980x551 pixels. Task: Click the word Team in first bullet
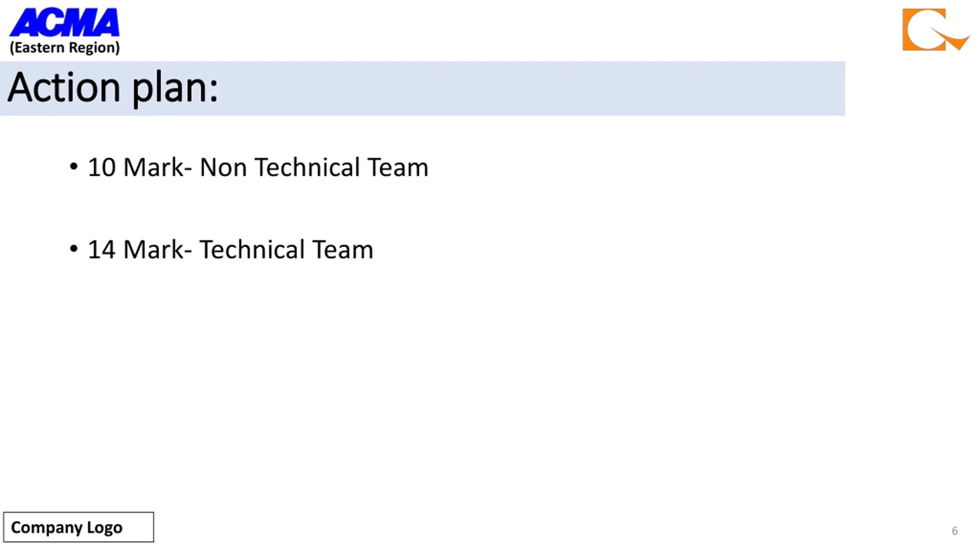click(x=398, y=167)
